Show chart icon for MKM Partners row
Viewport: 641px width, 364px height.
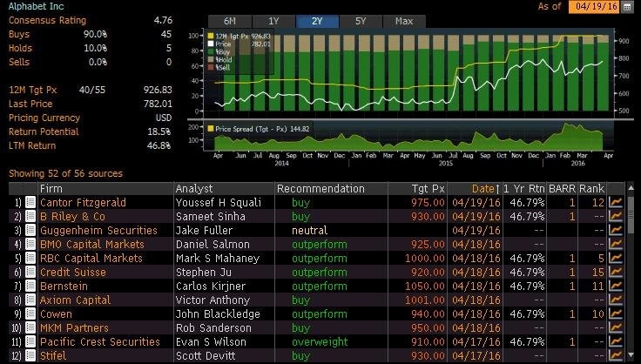pos(615,327)
